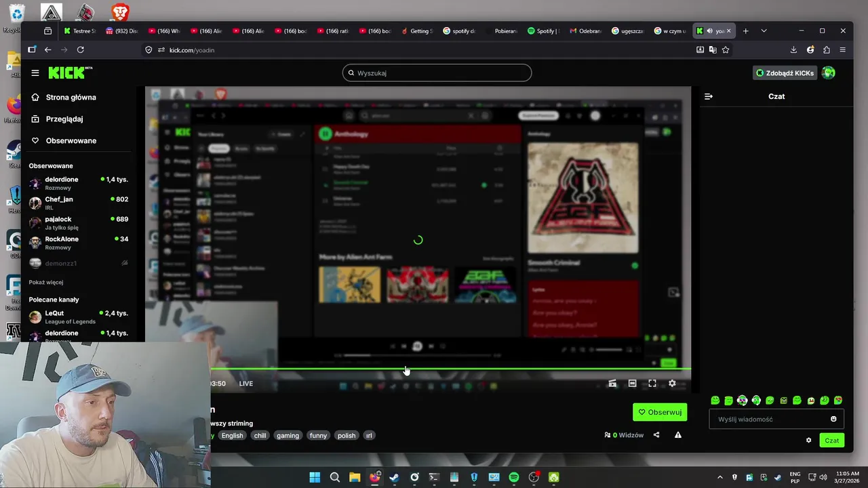868x488 pixels.
Task: Open browser extensions menu
Action: coord(826,49)
